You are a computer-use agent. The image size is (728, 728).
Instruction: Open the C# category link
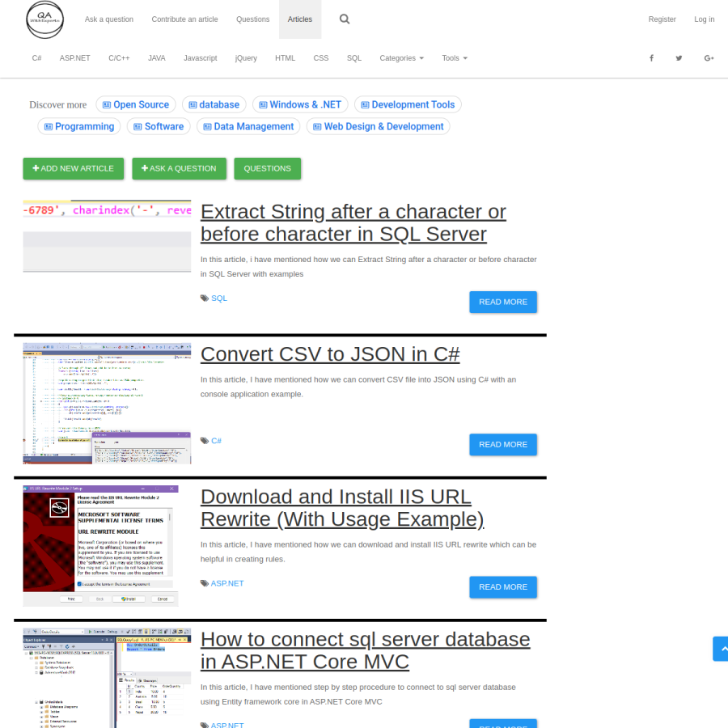point(36,58)
